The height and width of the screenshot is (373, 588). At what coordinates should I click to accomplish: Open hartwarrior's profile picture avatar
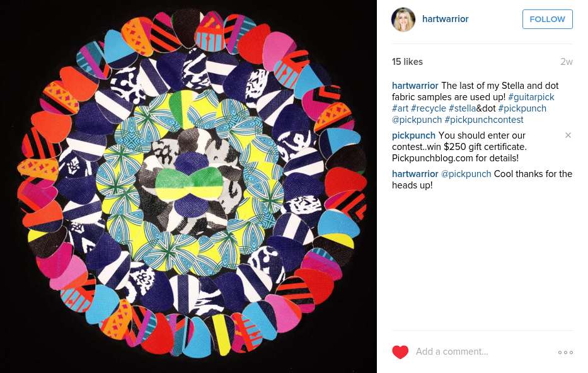coord(403,19)
